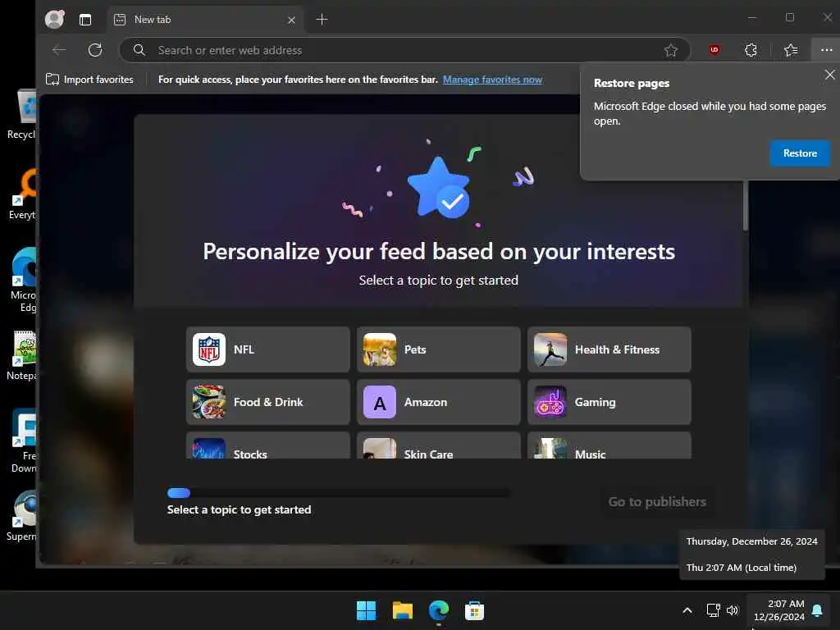Select the NFL topic card
This screenshot has width=840, height=630.
pyautogui.click(x=268, y=349)
